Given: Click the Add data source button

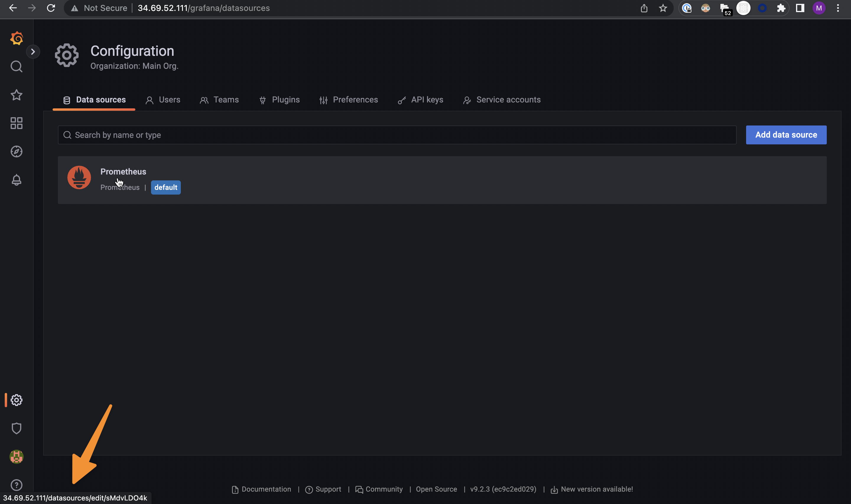Looking at the screenshot, I should 786,135.
